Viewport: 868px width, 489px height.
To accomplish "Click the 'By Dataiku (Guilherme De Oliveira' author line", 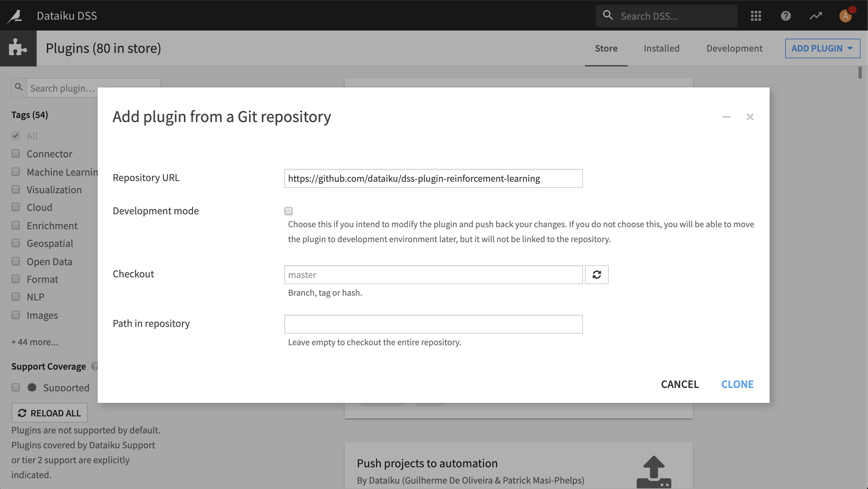I will (470, 480).
